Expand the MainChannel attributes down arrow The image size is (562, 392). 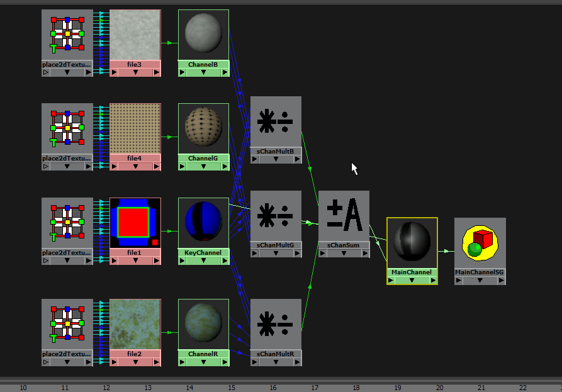pos(412,281)
